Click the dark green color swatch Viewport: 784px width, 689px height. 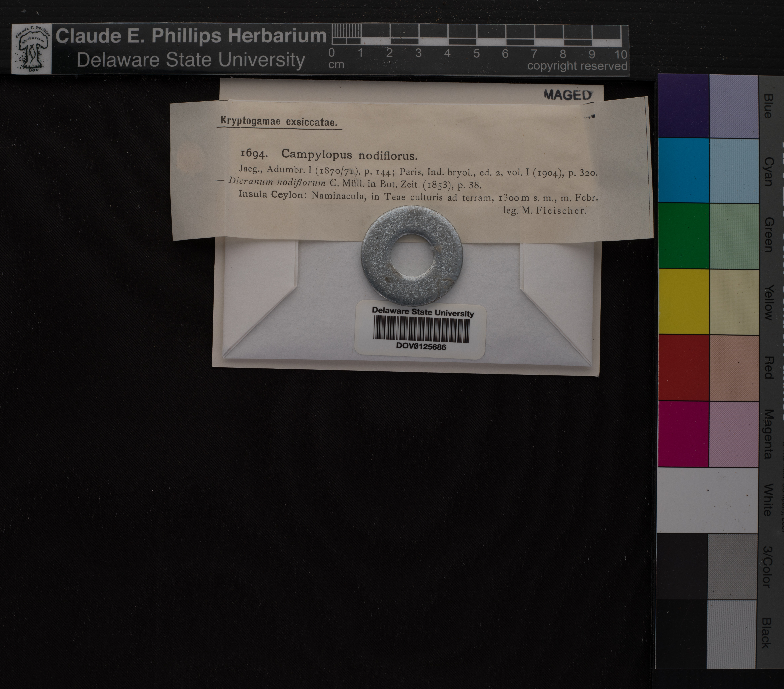tap(683, 236)
